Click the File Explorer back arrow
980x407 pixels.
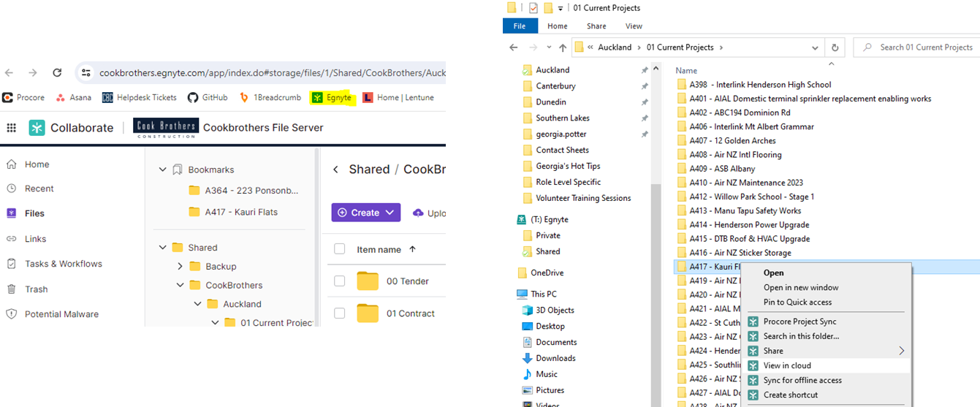(x=514, y=47)
